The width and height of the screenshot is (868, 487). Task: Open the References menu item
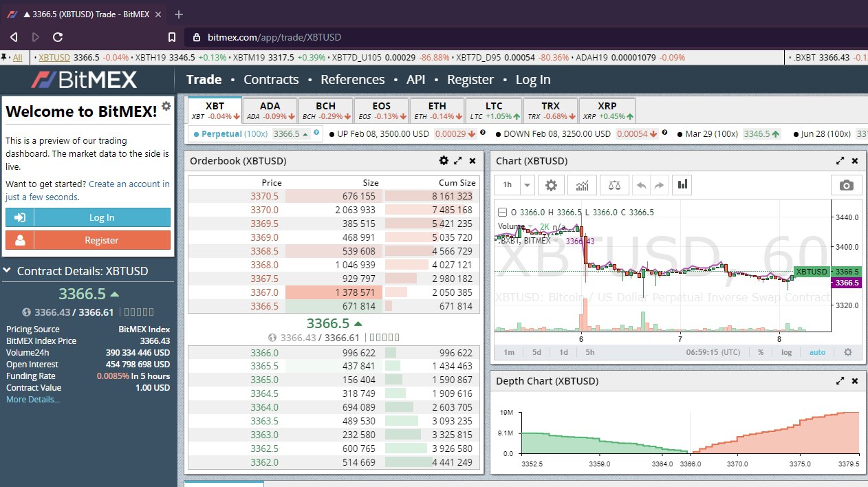point(353,80)
